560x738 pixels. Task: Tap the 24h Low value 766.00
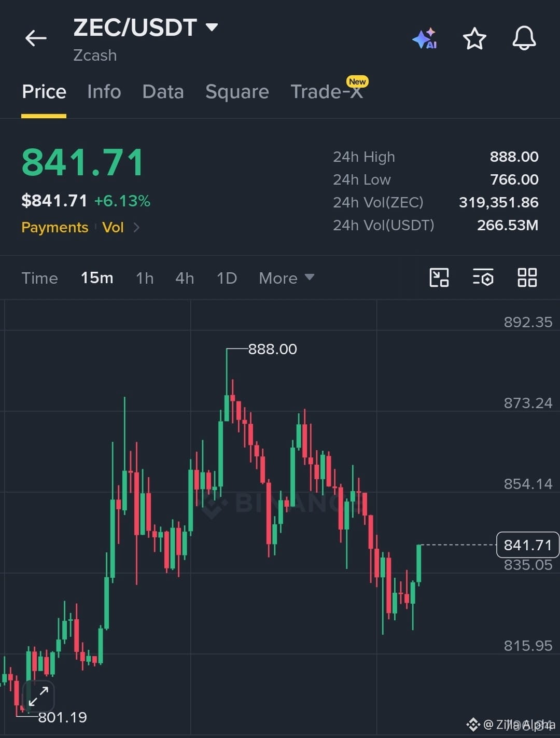point(514,179)
